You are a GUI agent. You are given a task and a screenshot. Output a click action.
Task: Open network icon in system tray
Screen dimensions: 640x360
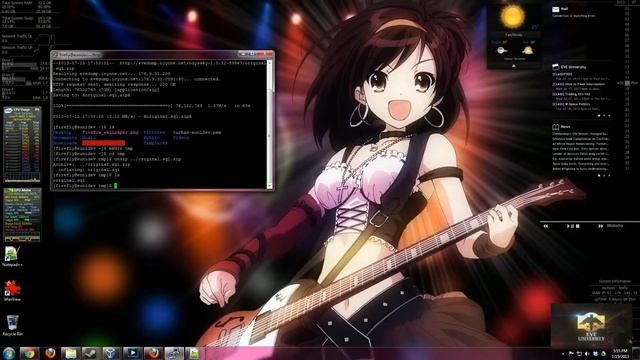[x=579, y=353]
